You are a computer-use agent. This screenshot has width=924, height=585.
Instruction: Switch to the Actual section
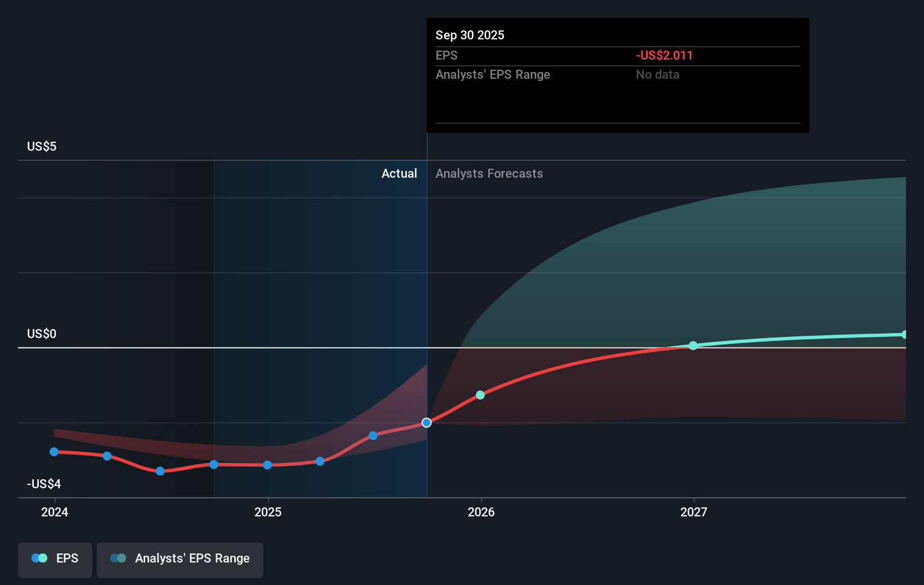pyautogui.click(x=400, y=173)
